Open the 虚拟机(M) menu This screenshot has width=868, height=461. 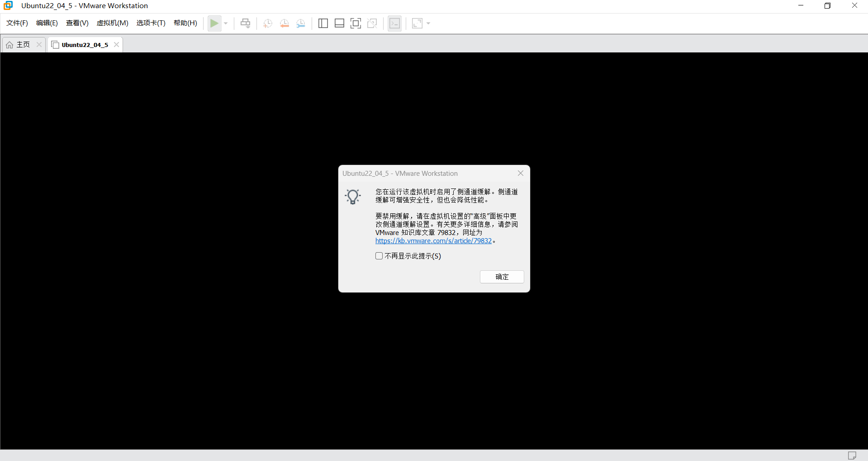(112, 23)
